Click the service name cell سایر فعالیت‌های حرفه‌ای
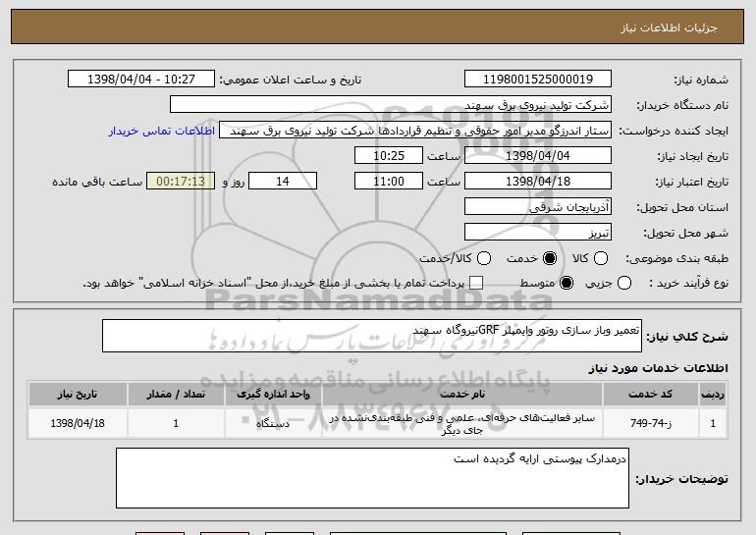756x535 pixels. (x=461, y=424)
